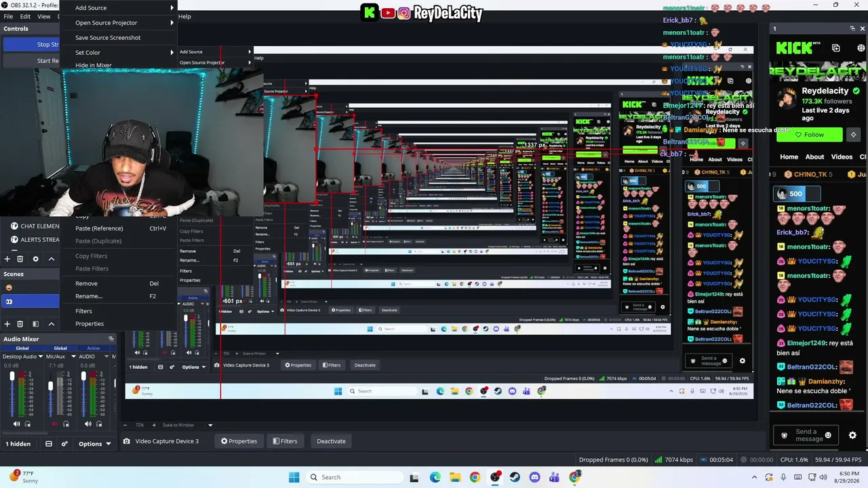Choose Save Source Screenshot from the context menu

[108, 37]
